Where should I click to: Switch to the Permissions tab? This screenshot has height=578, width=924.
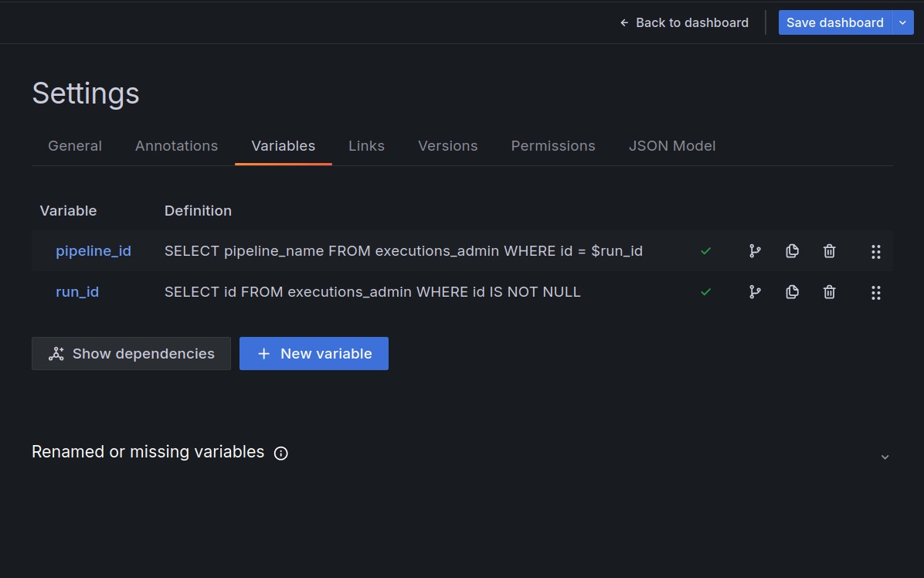click(552, 146)
